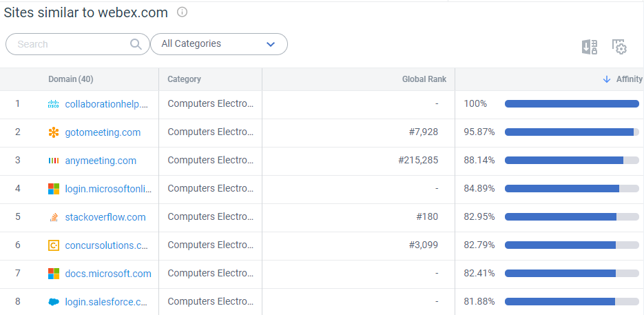This screenshot has width=644, height=315.
Task: Open anymeeting.com link
Action: [x=101, y=161]
